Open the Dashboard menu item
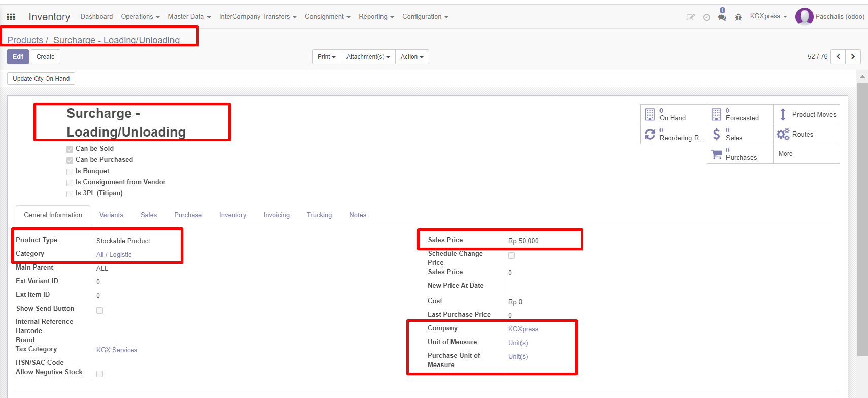Image resolution: width=868 pixels, height=398 pixels. tap(96, 17)
